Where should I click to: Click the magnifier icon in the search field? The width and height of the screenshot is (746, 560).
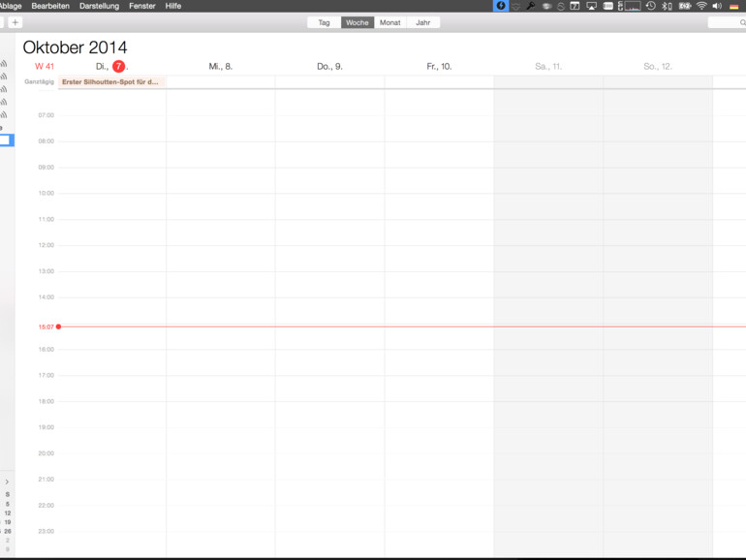tap(742, 22)
